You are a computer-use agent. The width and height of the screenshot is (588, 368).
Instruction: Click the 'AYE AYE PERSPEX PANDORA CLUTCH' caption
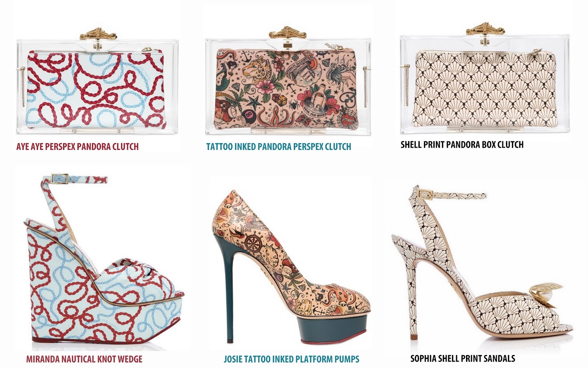click(78, 146)
